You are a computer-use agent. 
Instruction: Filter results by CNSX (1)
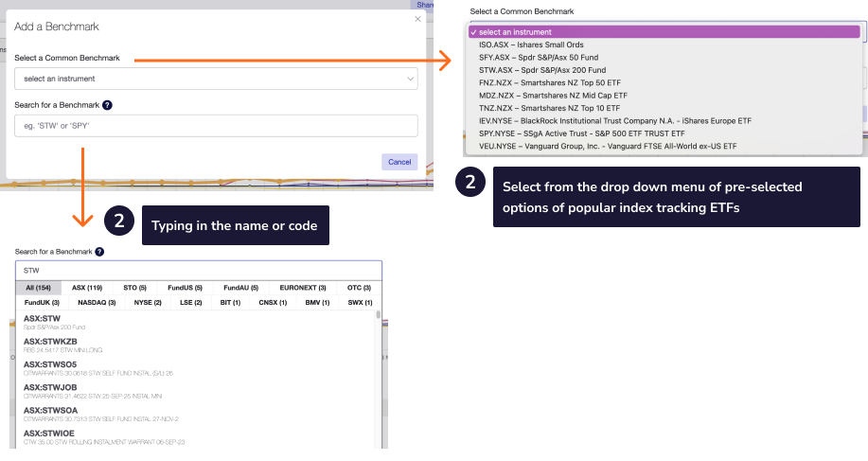click(273, 303)
